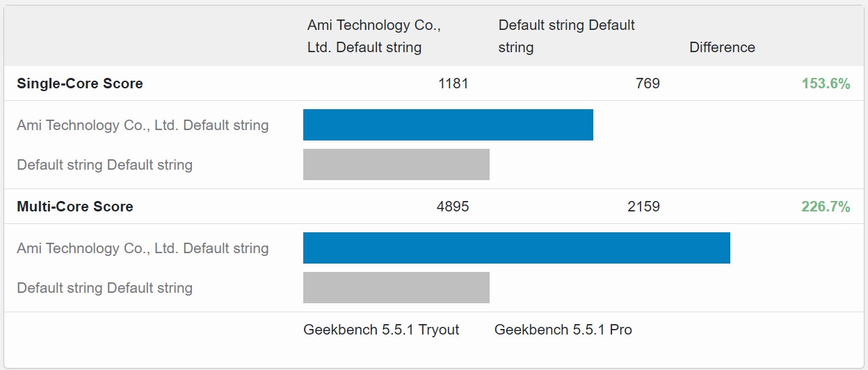Click the single-core score value 769
This screenshot has width=868, height=370.
point(648,83)
